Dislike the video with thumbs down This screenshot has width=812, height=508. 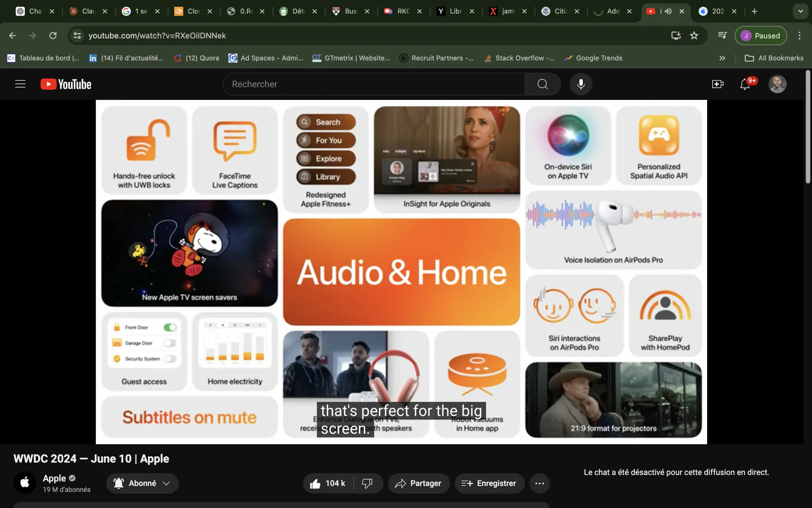pos(368,483)
